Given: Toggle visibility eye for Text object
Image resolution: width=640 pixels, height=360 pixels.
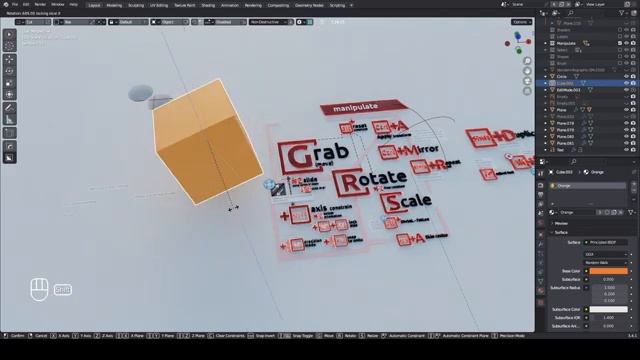Looking at the screenshot, I should 627,150.
